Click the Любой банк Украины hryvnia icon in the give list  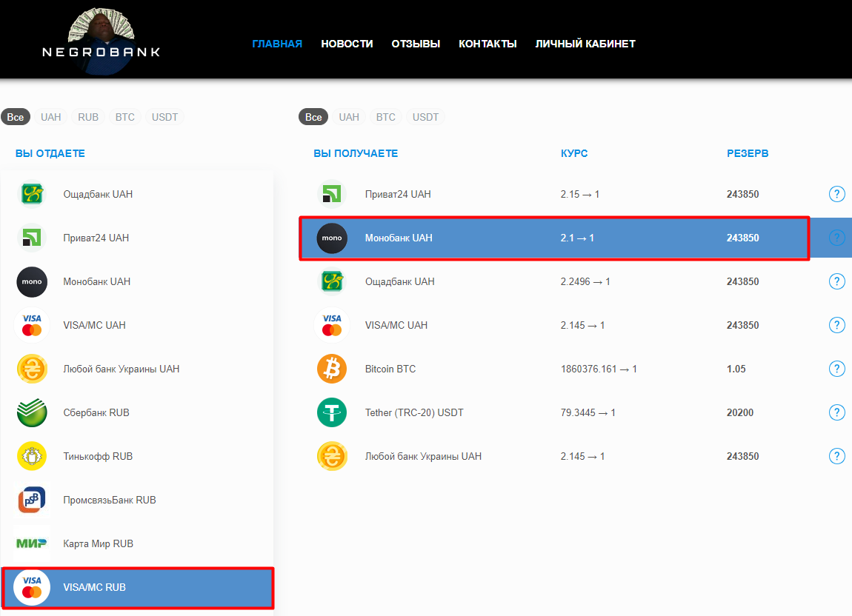32,369
